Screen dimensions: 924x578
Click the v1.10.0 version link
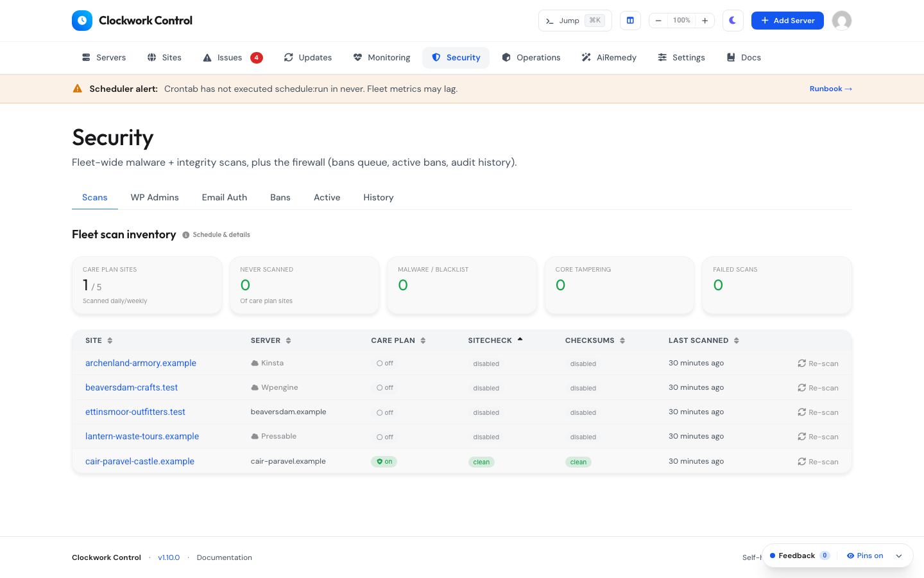[x=169, y=557]
